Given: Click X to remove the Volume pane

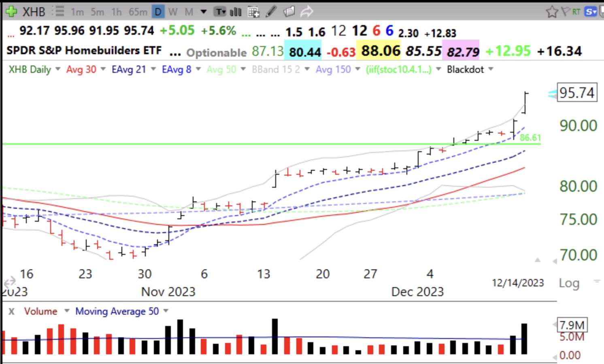Looking at the screenshot, I should coord(11,311).
